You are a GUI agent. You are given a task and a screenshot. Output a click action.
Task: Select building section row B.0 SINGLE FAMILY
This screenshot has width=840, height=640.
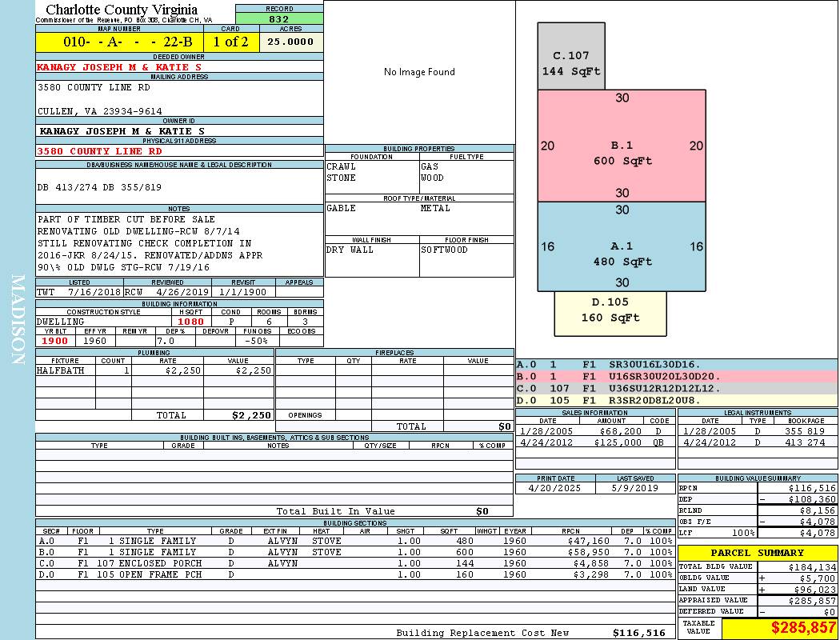(355, 552)
